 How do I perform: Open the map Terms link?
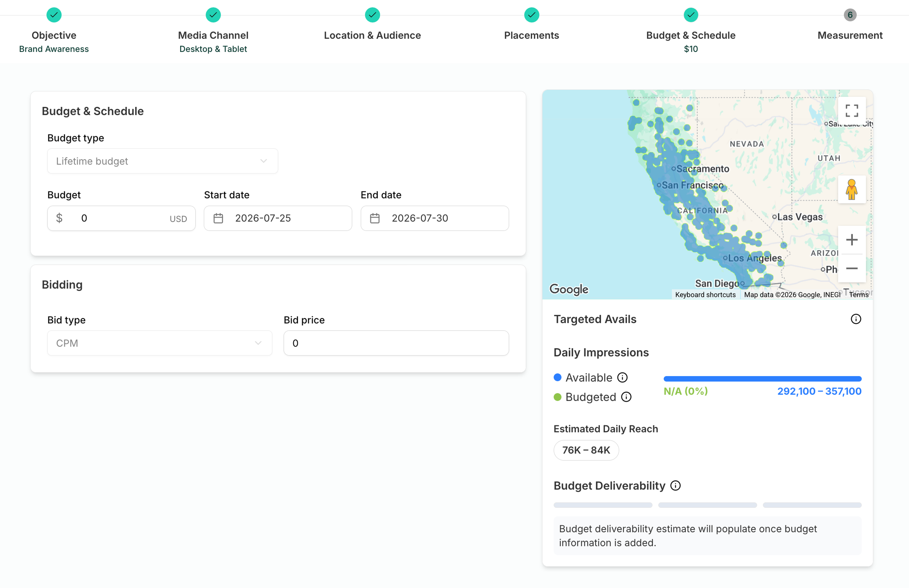click(x=859, y=295)
